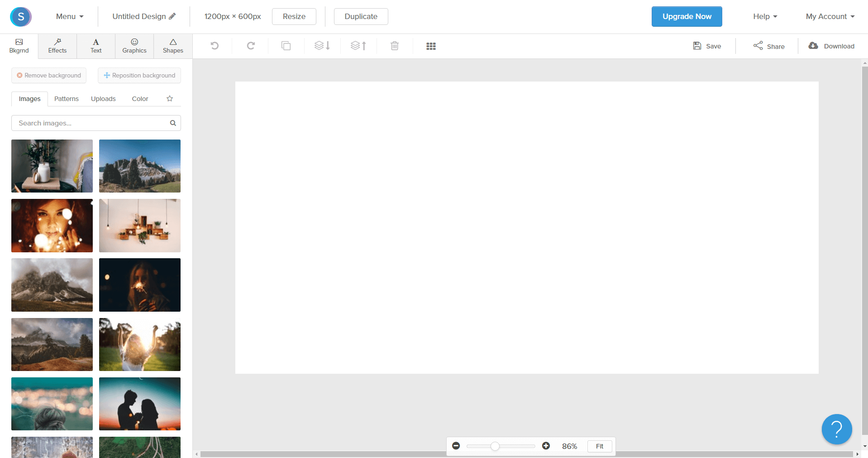
Task: Click the zoom in plus icon
Action: click(546, 446)
